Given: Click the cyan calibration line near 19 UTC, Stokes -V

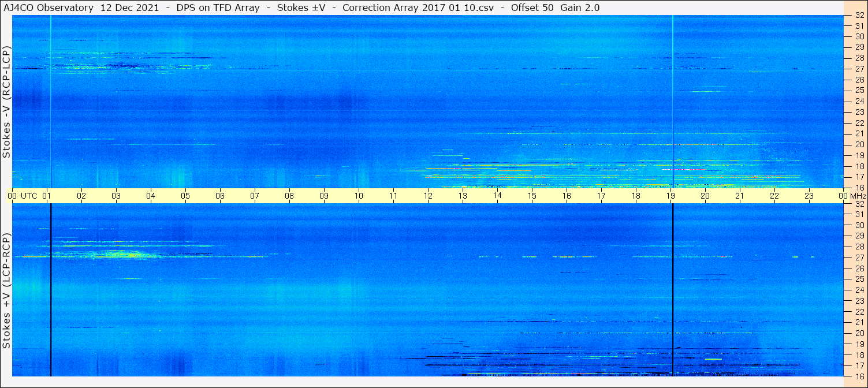Looking at the screenshot, I should click(x=673, y=102).
